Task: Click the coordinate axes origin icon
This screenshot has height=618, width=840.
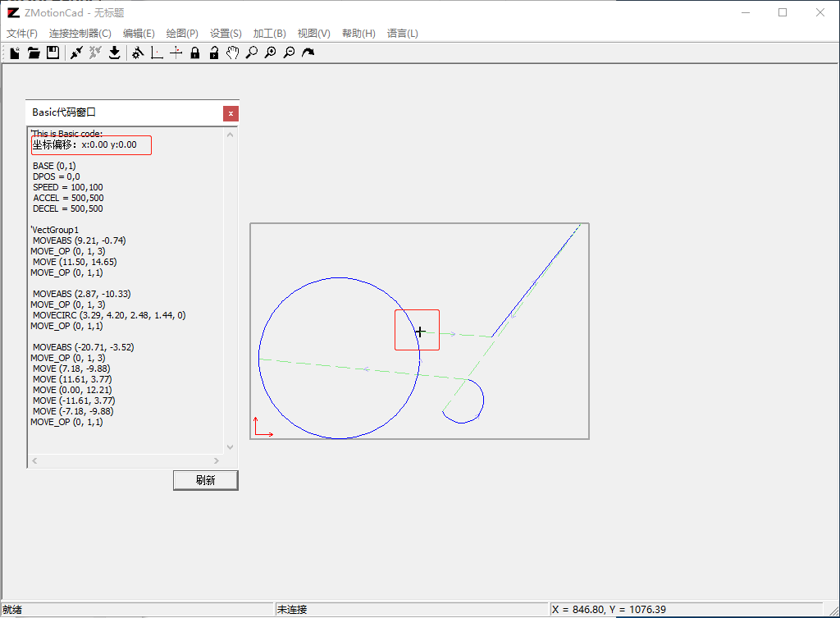Action: (157, 53)
